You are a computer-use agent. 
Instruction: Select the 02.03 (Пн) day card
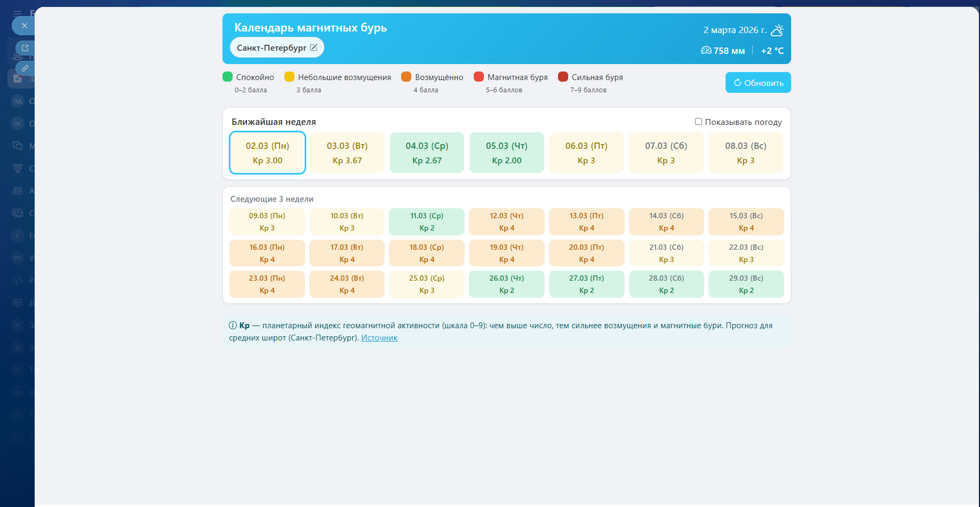[x=267, y=153]
